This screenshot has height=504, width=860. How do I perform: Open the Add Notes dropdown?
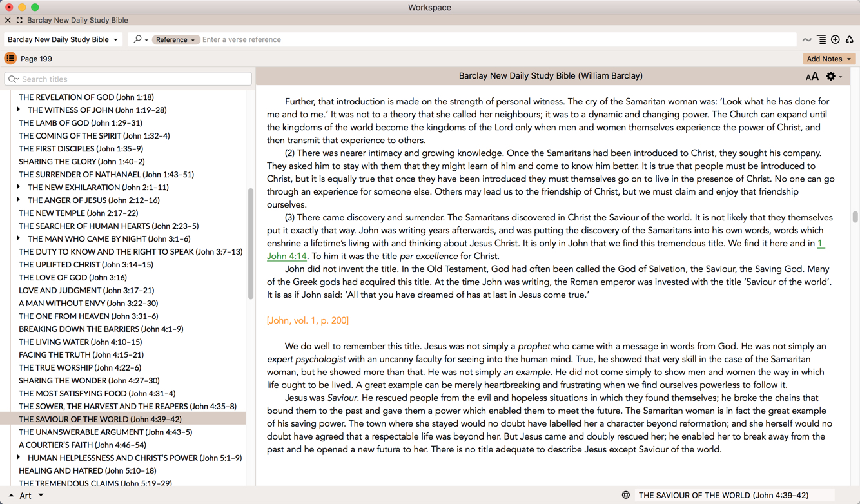[x=829, y=59]
